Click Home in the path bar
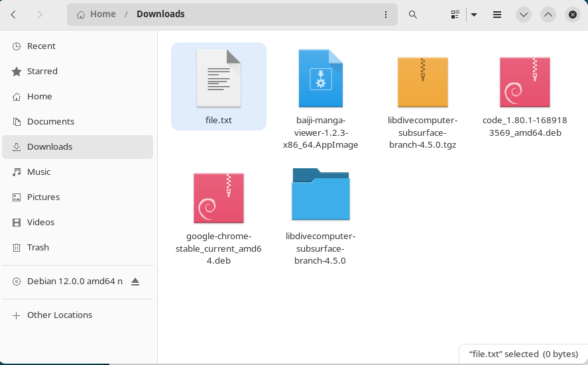The width and height of the screenshot is (588, 365). (x=96, y=14)
